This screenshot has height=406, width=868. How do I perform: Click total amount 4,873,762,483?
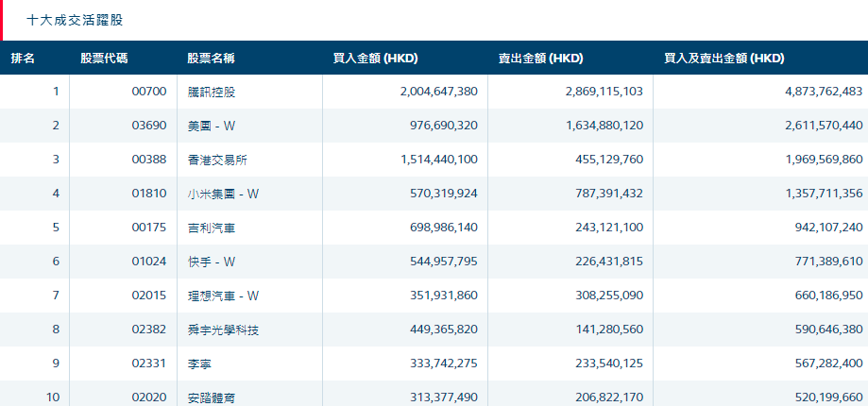(x=824, y=92)
